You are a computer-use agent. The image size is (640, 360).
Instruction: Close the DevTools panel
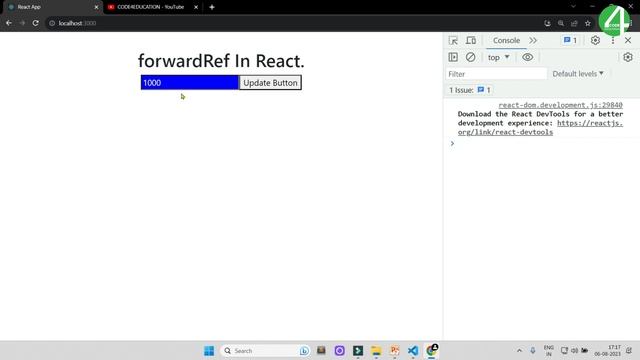point(628,40)
